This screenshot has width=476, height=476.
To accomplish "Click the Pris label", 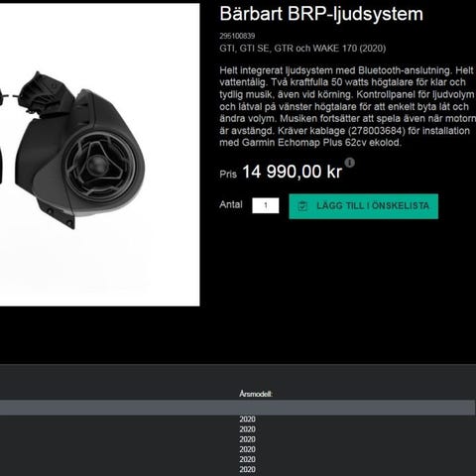I will [x=228, y=175].
